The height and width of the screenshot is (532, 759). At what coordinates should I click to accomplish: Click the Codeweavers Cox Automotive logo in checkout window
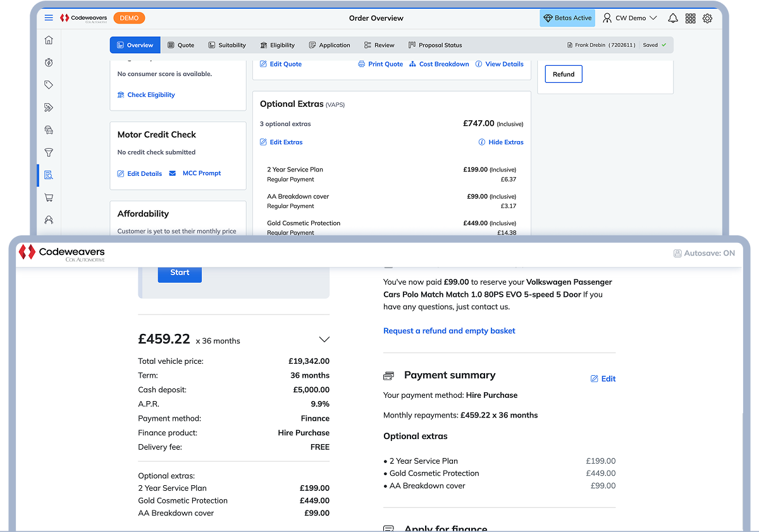[61, 252]
